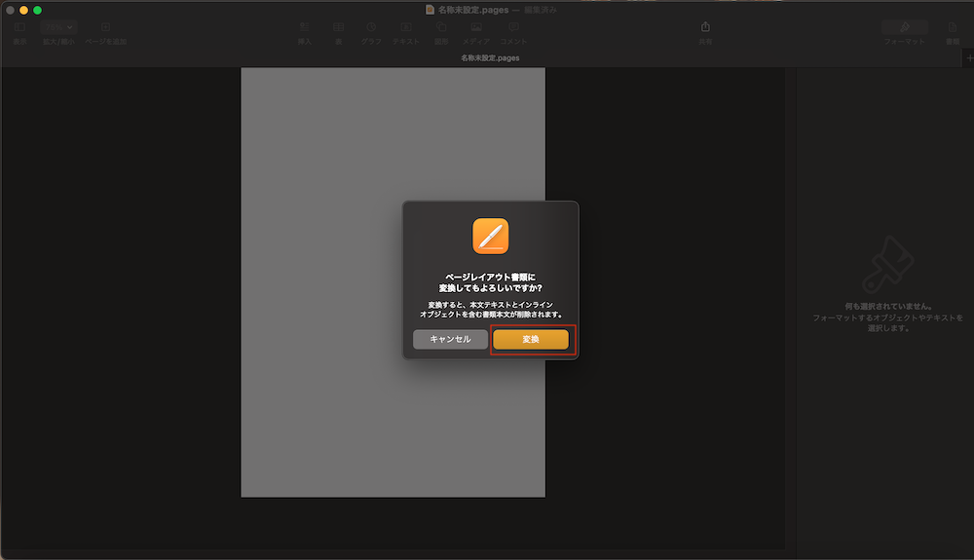
Task: Click the 共有 share toolbar icon
Action: pos(705,27)
